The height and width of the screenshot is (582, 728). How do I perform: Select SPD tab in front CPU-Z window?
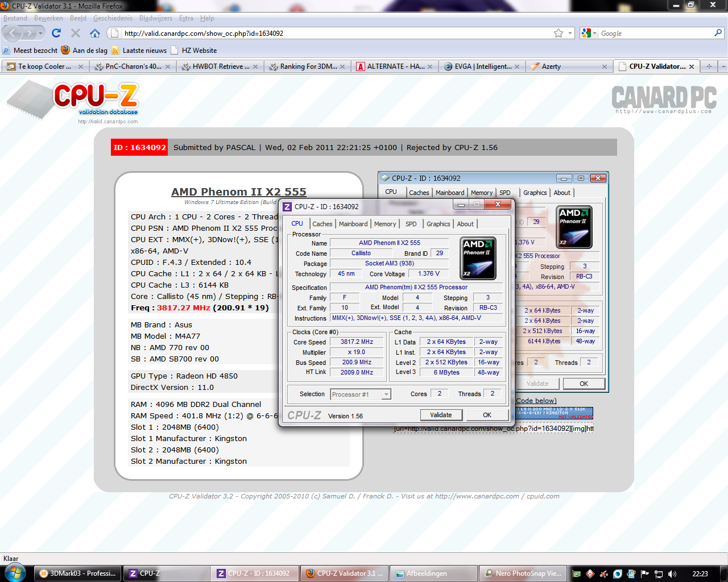411,224
